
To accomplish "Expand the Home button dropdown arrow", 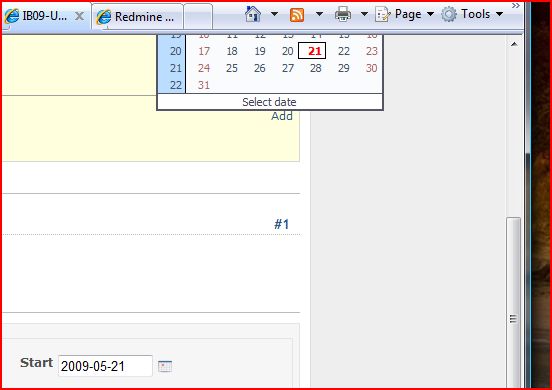I will 274,14.
